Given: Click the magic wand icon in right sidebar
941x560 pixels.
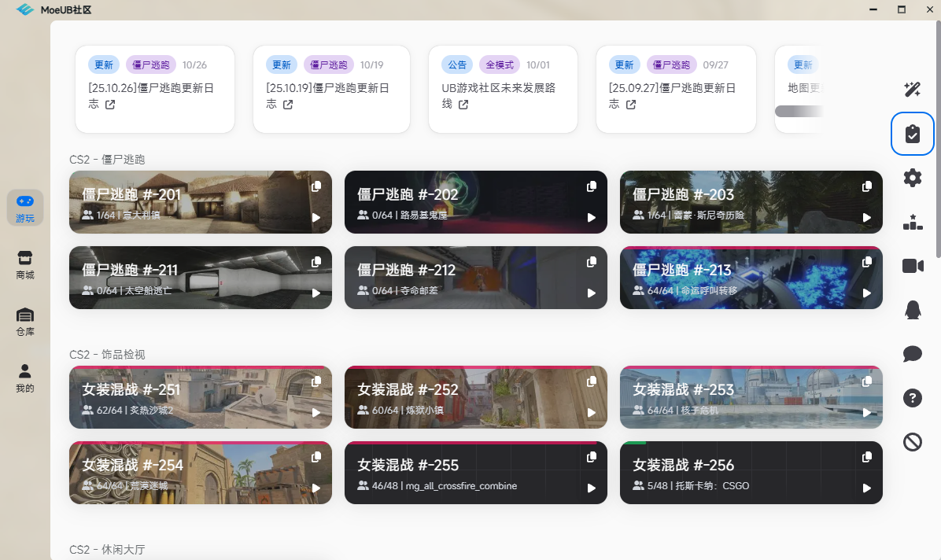Looking at the screenshot, I should click(912, 90).
